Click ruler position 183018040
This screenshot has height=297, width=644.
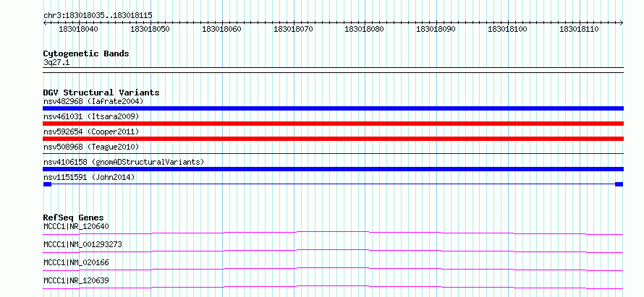(x=79, y=29)
